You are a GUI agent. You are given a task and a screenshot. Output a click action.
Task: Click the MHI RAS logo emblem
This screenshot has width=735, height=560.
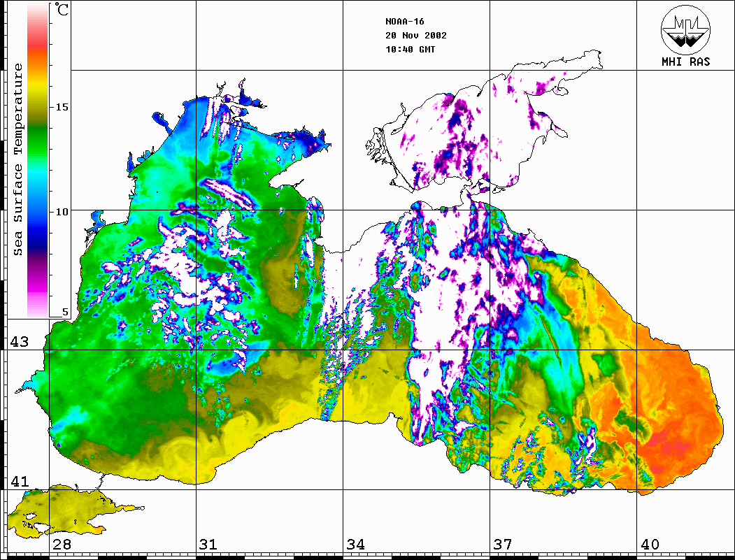pos(686,29)
